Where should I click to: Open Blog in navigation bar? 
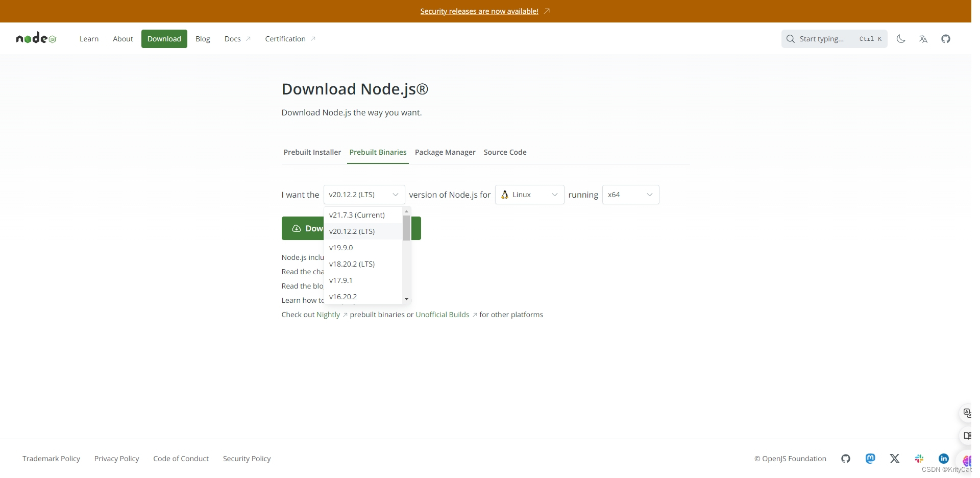(203, 39)
